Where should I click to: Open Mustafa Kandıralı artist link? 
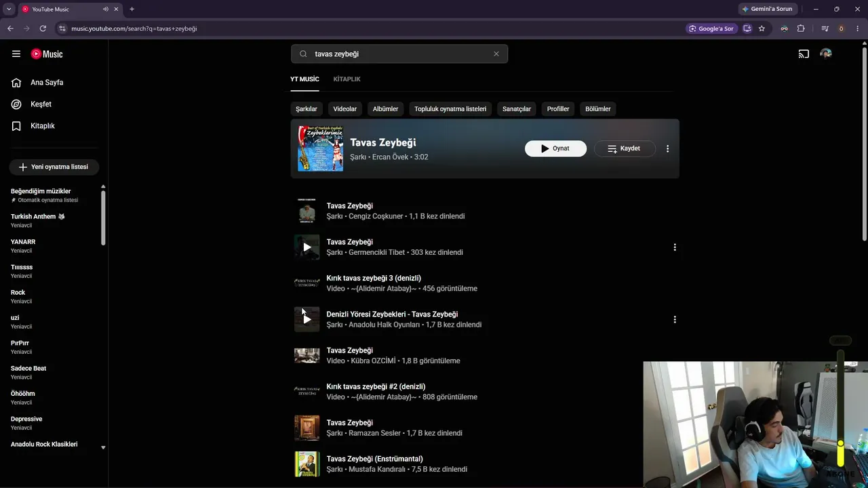(377, 469)
